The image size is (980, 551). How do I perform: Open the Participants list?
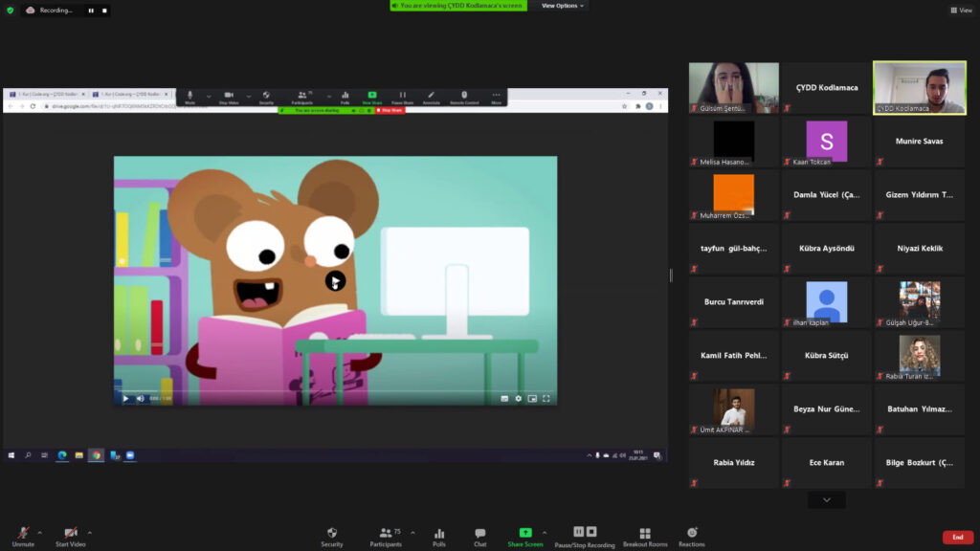pyautogui.click(x=386, y=536)
